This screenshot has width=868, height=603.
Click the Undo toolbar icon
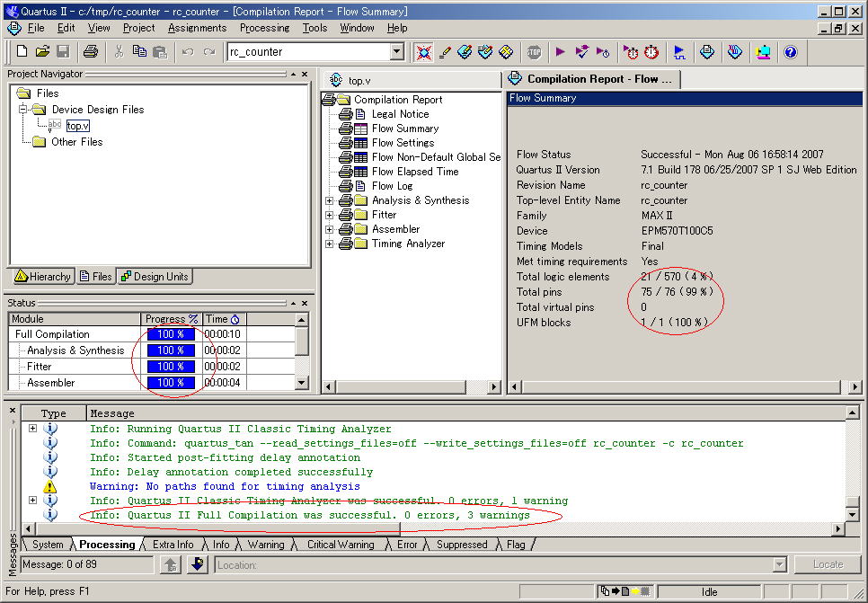coord(188,51)
